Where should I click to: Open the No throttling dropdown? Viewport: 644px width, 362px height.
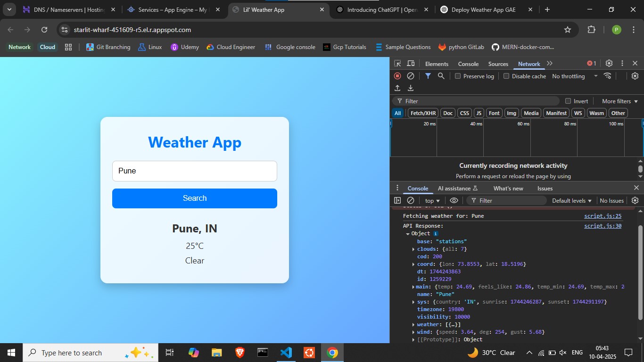point(574,76)
